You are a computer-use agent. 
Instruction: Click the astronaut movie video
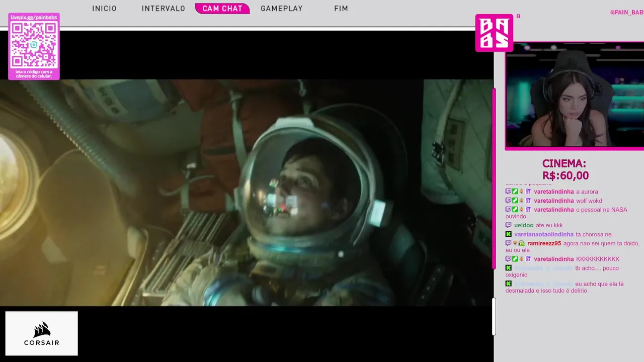(x=247, y=193)
